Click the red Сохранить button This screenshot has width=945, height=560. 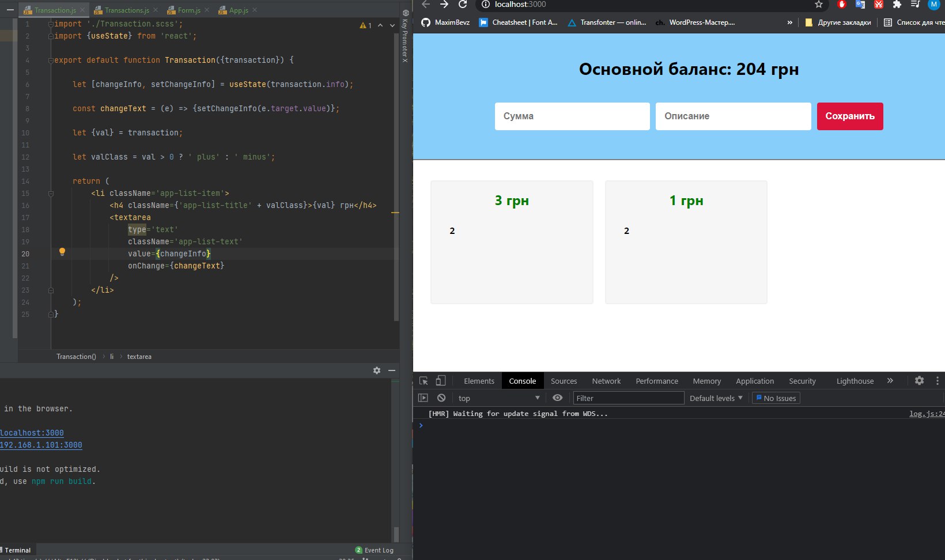pos(850,116)
